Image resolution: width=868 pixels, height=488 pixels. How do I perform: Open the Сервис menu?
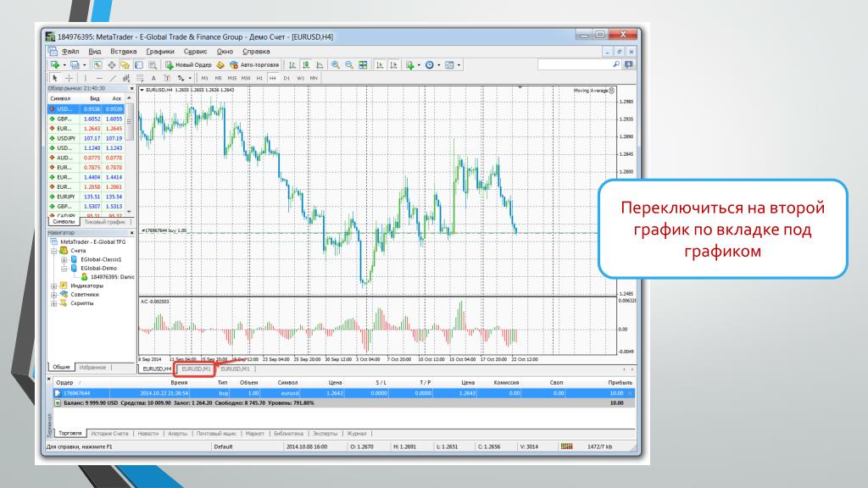195,52
